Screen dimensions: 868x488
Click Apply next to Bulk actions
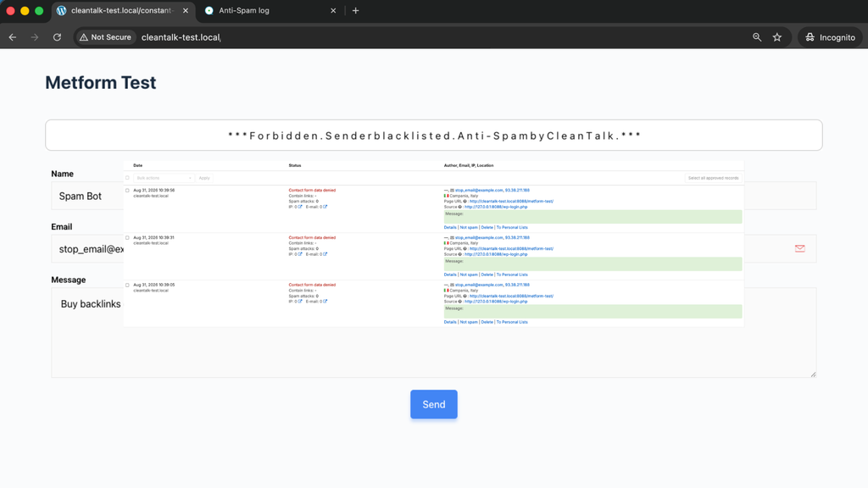pos(204,178)
